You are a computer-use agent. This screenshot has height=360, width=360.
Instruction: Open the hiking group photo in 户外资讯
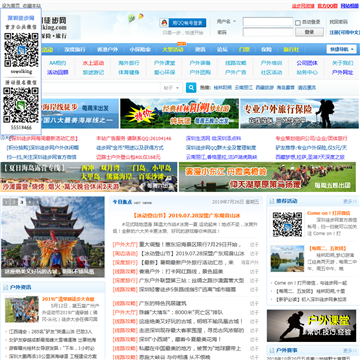coord(22,309)
